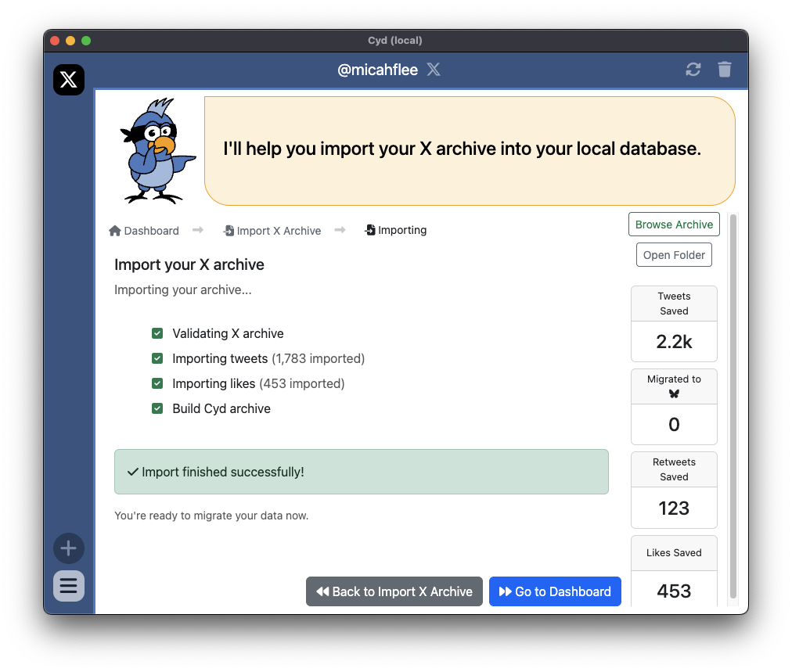Click the 'Cyd (local)' window title

(395, 41)
